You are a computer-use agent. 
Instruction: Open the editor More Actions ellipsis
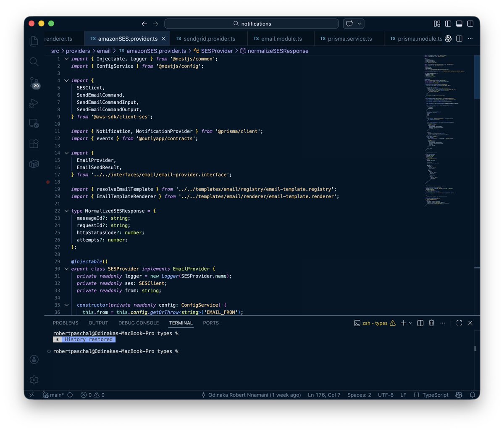click(470, 39)
